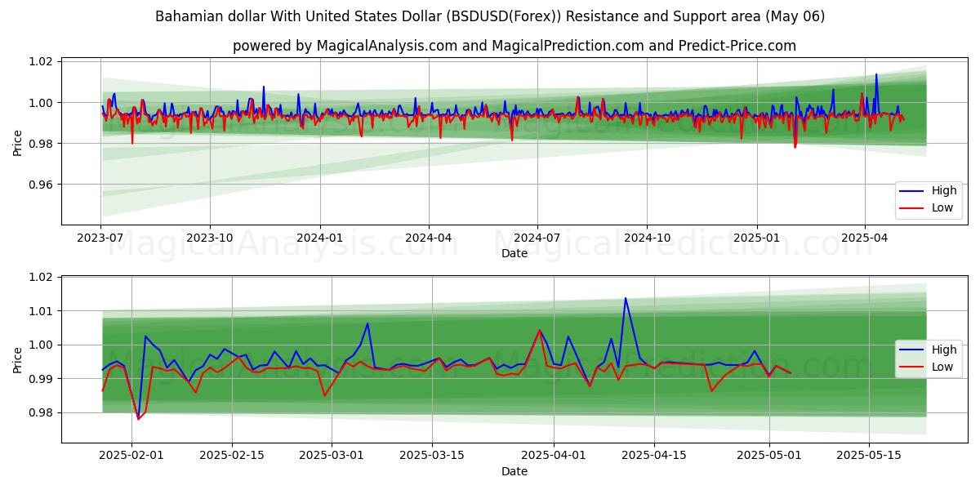Viewport: 980px width, 490px height.
Task: Click the '2025-03-01' date label
Action: pyautogui.click(x=332, y=456)
